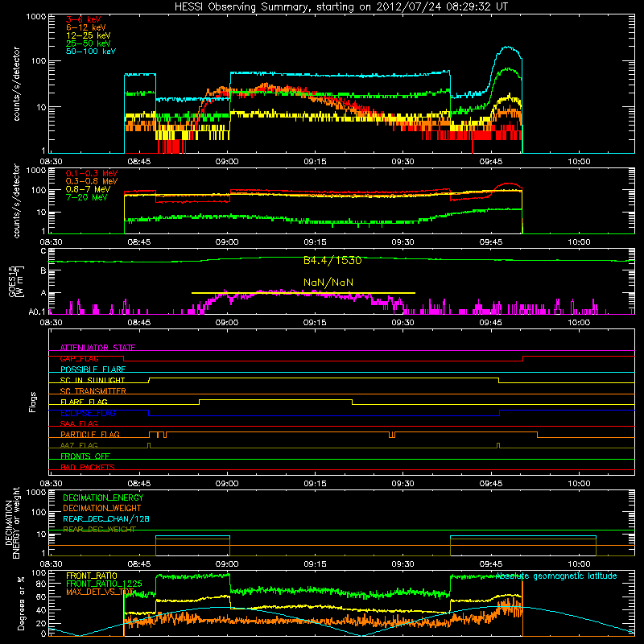Select the BAD_PACKETS flag label
The width and height of the screenshot is (644, 644).
(88, 467)
